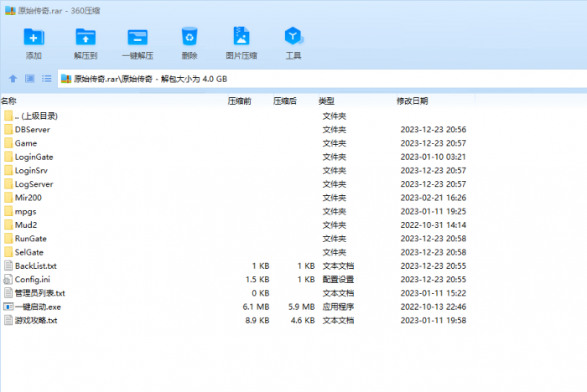Switch to list view mode

pyautogui.click(x=46, y=79)
